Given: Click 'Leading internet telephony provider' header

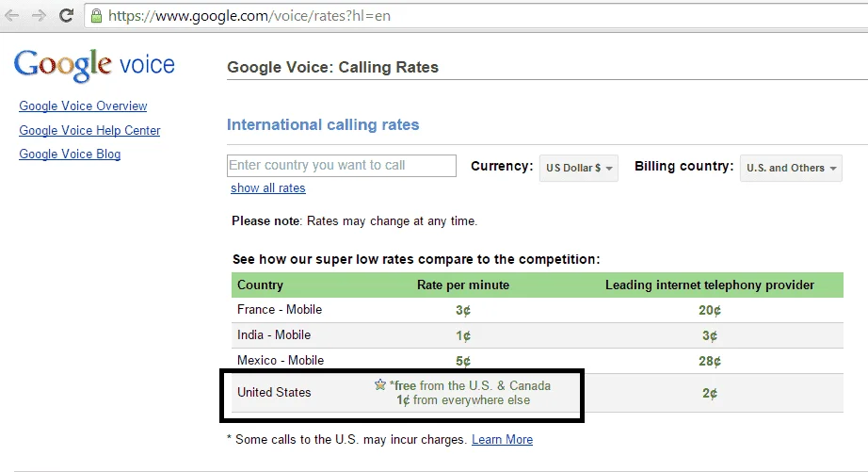Looking at the screenshot, I should pos(710,285).
